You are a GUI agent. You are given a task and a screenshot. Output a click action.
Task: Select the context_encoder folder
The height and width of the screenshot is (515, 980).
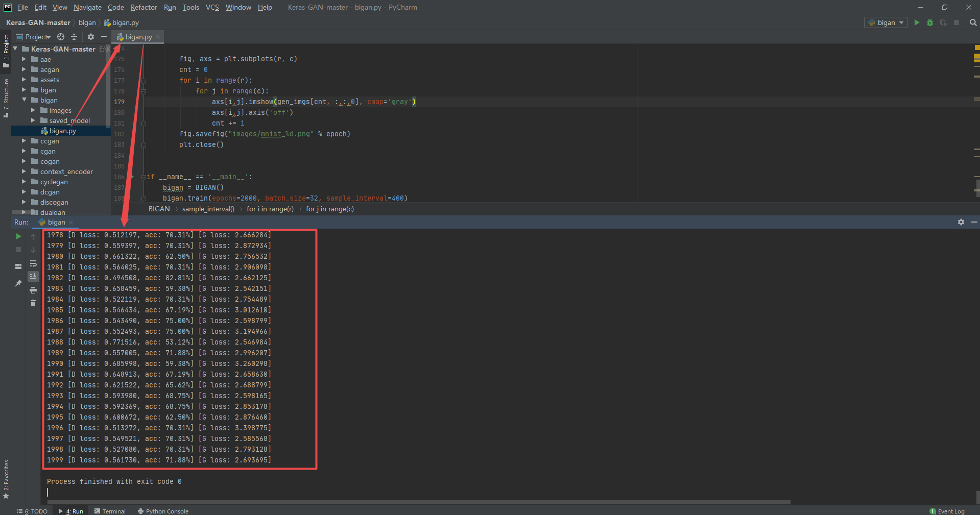(x=66, y=171)
